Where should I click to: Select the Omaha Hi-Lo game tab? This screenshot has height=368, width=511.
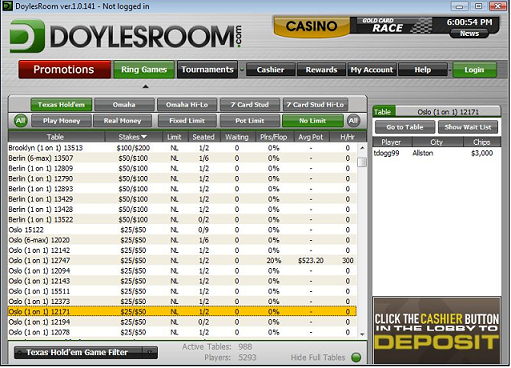187,105
